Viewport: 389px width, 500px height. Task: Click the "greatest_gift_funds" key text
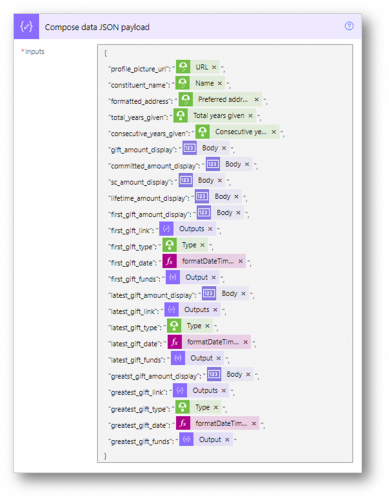[141, 442]
